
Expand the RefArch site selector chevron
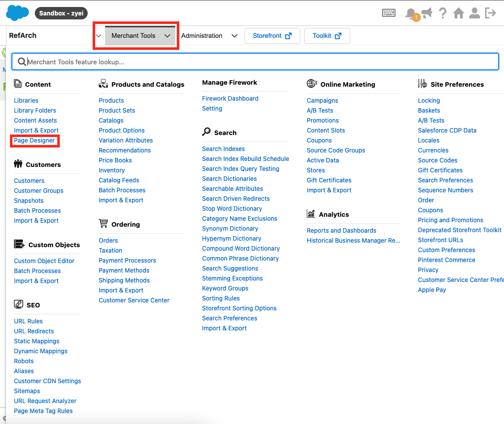(99, 36)
